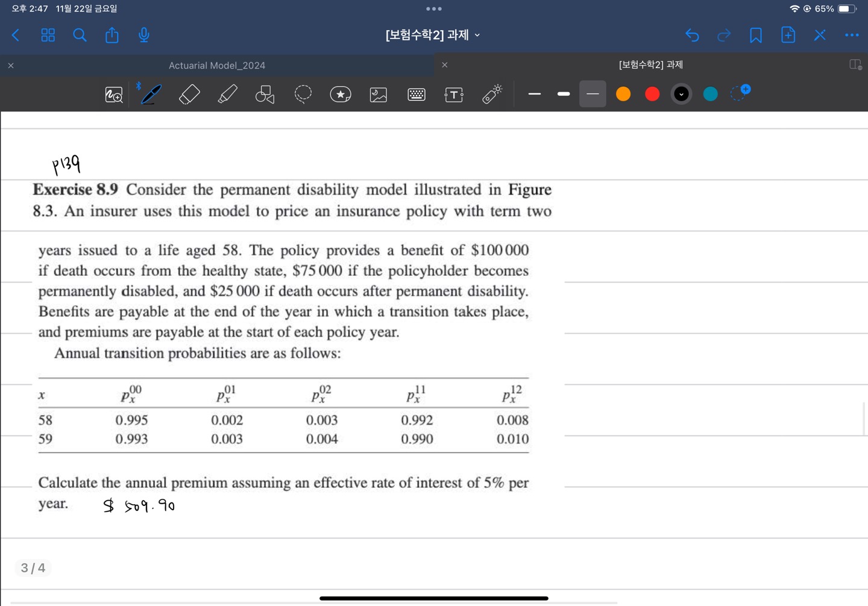Close the [보험수학2] 과제 tab

click(445, 64)
